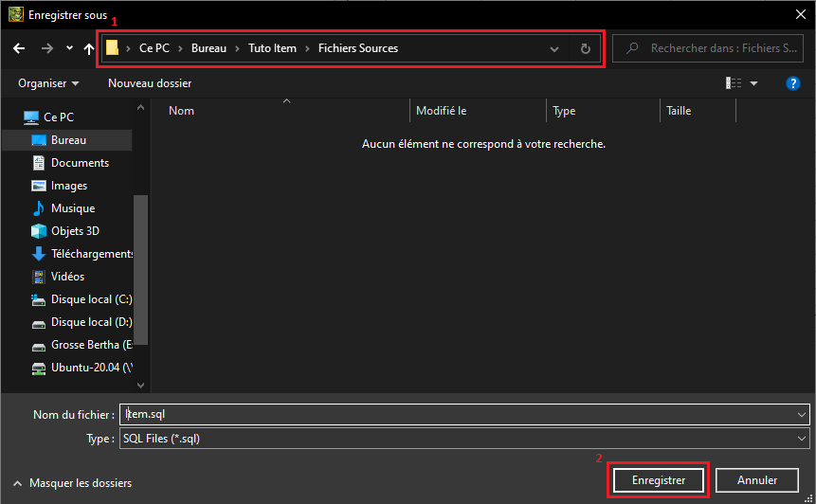Viewport: 816px width, 504px height.
Task: Click the navigation pane scroll-down arrow
Action: 140,386
